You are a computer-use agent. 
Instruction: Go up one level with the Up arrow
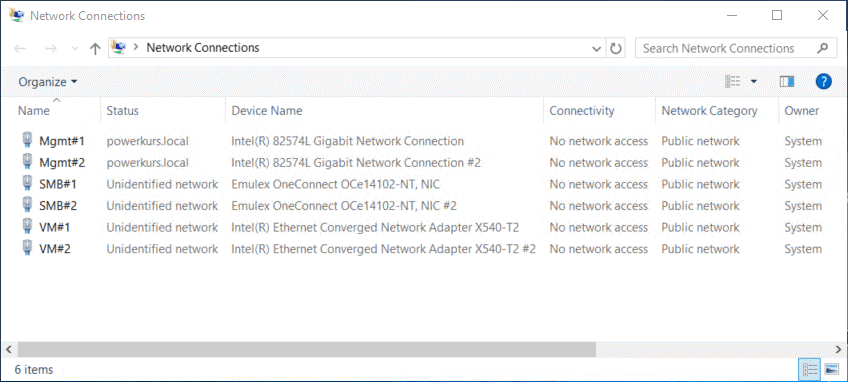(x=95, y=49)
